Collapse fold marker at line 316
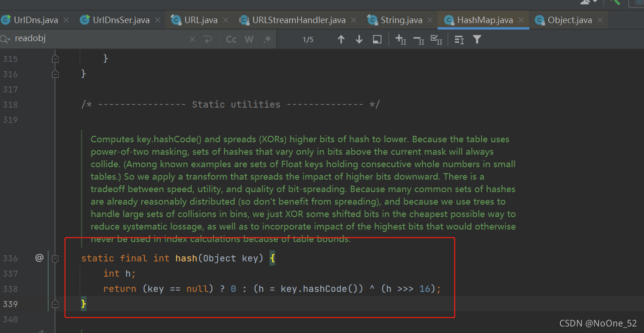Viewport: 644px width, 333px height. click(55, 74)
